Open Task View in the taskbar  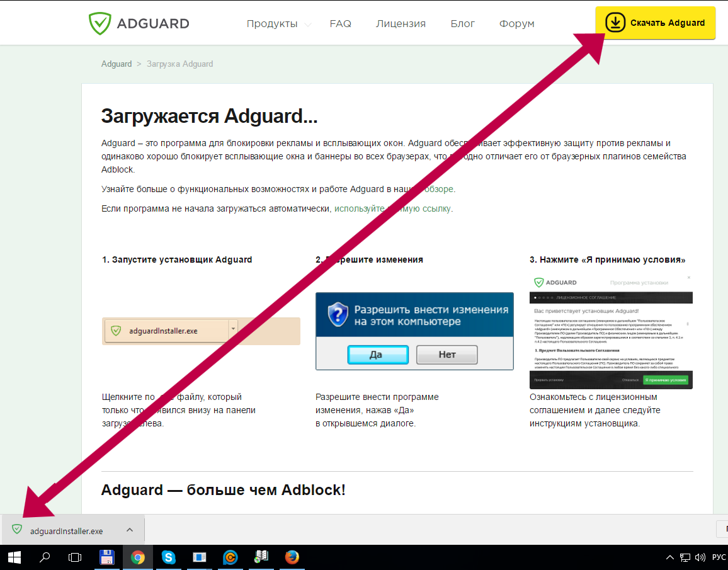pyautogui.click(x=76, y=557)
